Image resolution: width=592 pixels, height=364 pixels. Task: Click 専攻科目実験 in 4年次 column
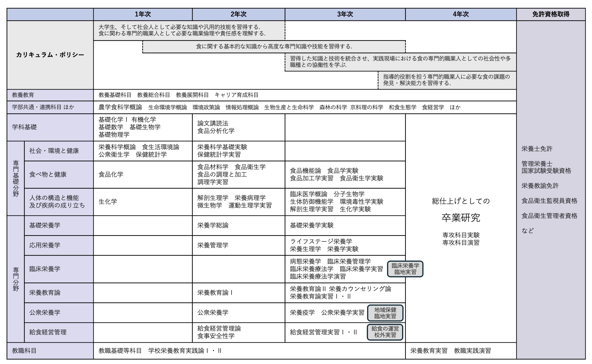click(461, 235)
